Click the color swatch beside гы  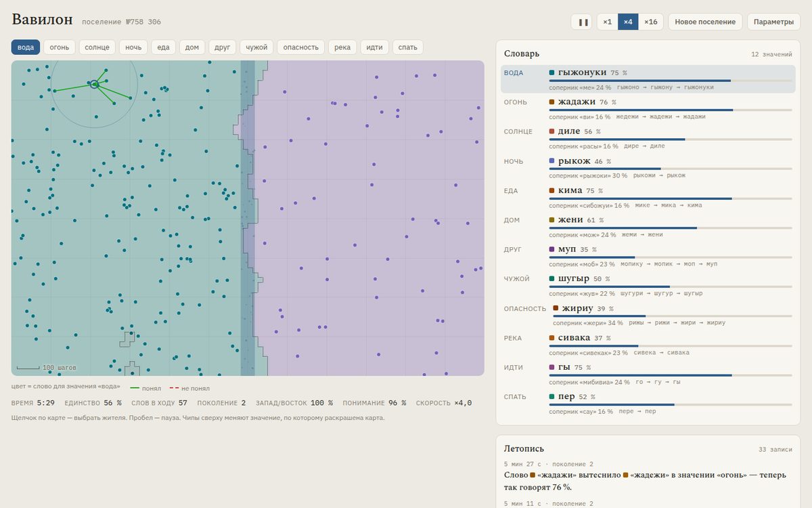552,367
